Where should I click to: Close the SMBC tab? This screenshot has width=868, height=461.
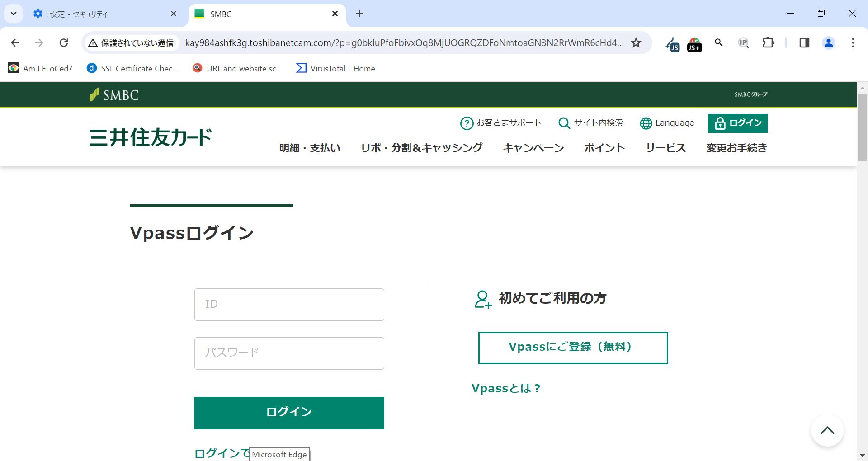[335, 14]
